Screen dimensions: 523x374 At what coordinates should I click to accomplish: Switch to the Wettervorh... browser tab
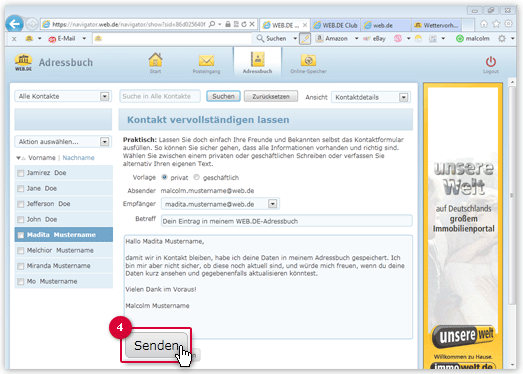[x=437, y=25]
